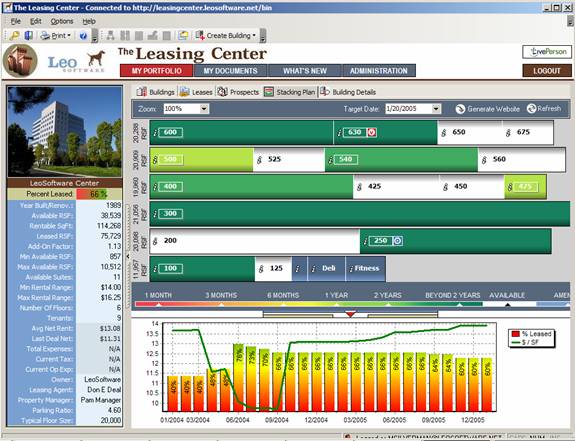
Task: Go to MY DOCUMENTS section
Action: 231,71
